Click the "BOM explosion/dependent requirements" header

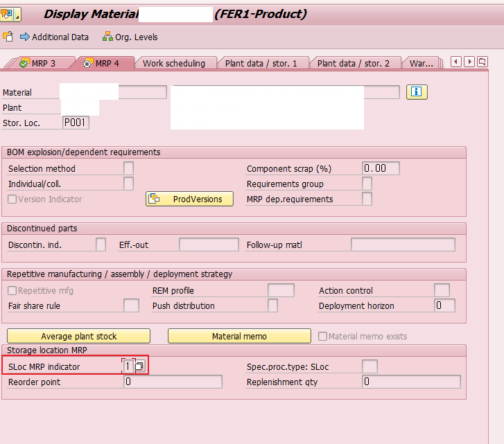point(84,152)
